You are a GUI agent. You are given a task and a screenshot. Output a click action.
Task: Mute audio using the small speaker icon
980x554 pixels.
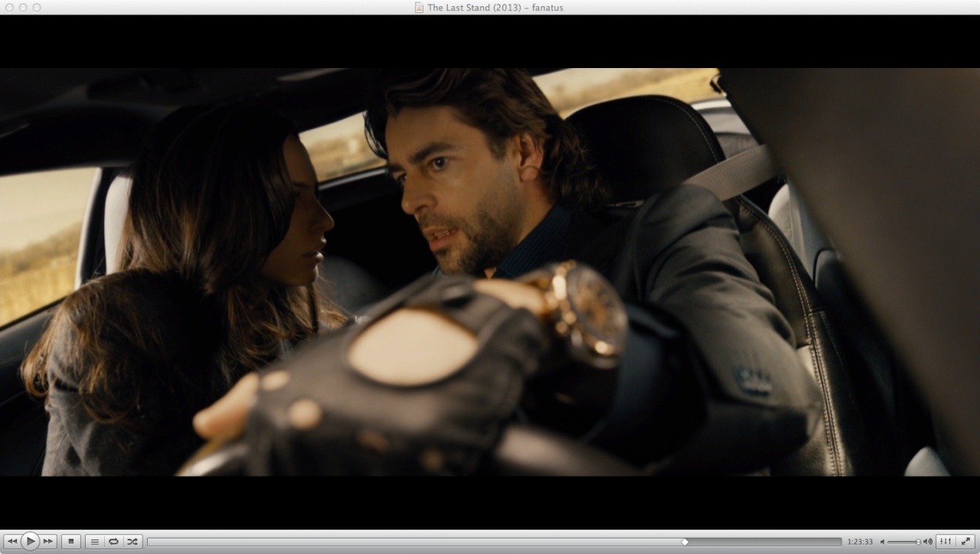point(881,542)
